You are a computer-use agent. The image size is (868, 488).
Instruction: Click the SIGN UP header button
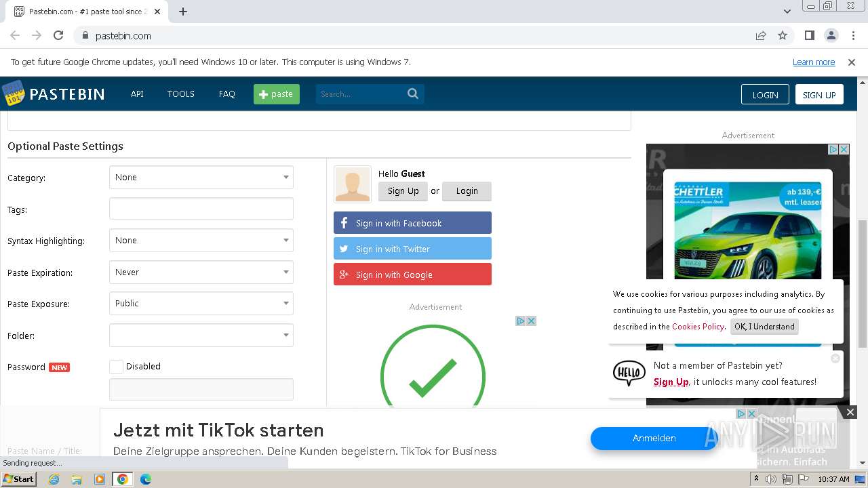pos(819,95)
